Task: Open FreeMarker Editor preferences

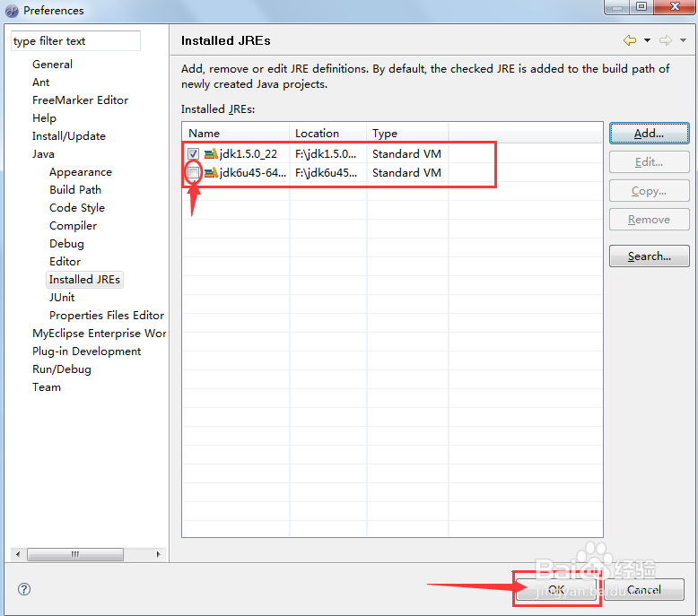Action: [80, 100]
